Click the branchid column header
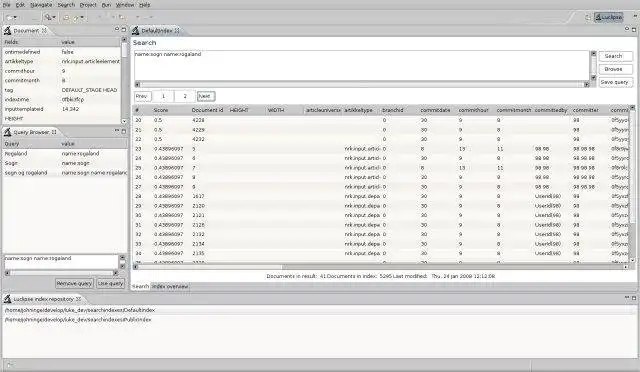The height and width of the screenshot is (372, 640). [x=399, y=110]
